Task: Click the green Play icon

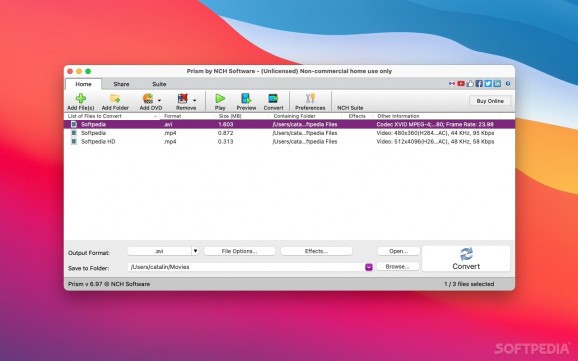Action: pos(220,98)
